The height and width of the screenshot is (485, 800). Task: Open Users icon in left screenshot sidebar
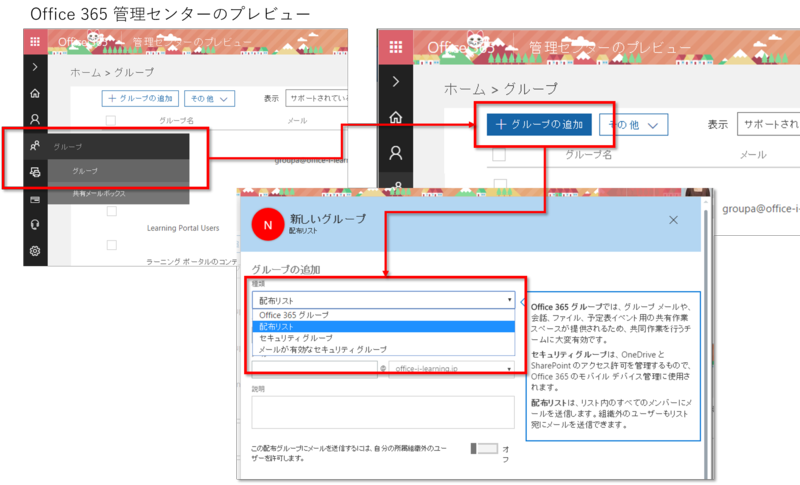click(x=35, y=119)
